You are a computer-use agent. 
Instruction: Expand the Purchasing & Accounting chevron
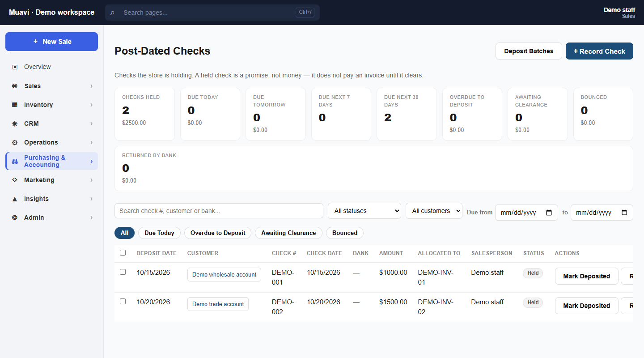click(91, 161)
